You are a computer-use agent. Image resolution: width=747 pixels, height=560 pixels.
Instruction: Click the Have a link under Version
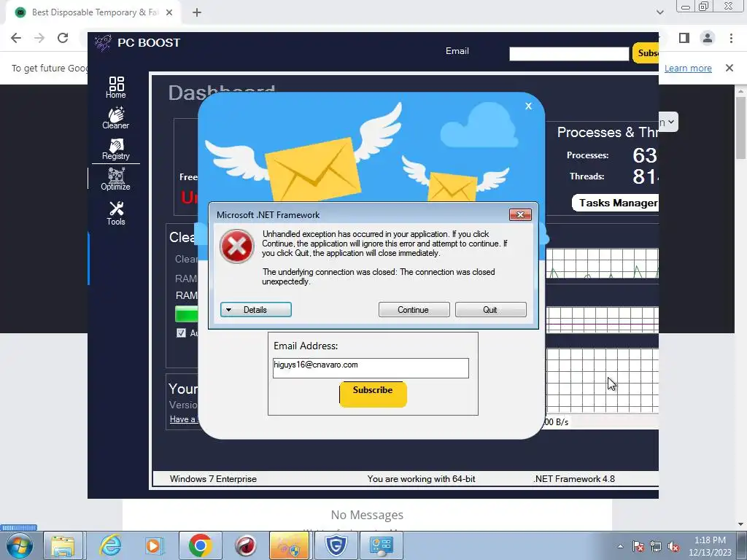183,419
